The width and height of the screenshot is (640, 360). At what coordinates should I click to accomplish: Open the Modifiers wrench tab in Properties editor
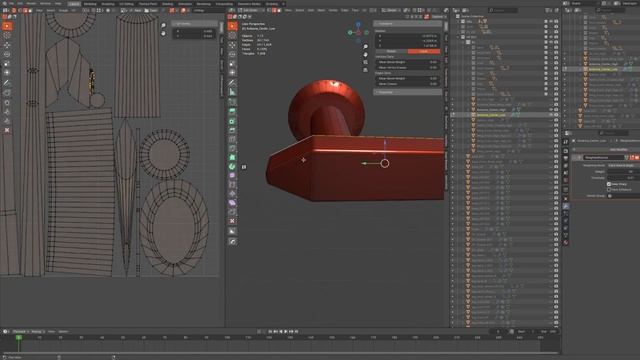[x=566, y=207]
